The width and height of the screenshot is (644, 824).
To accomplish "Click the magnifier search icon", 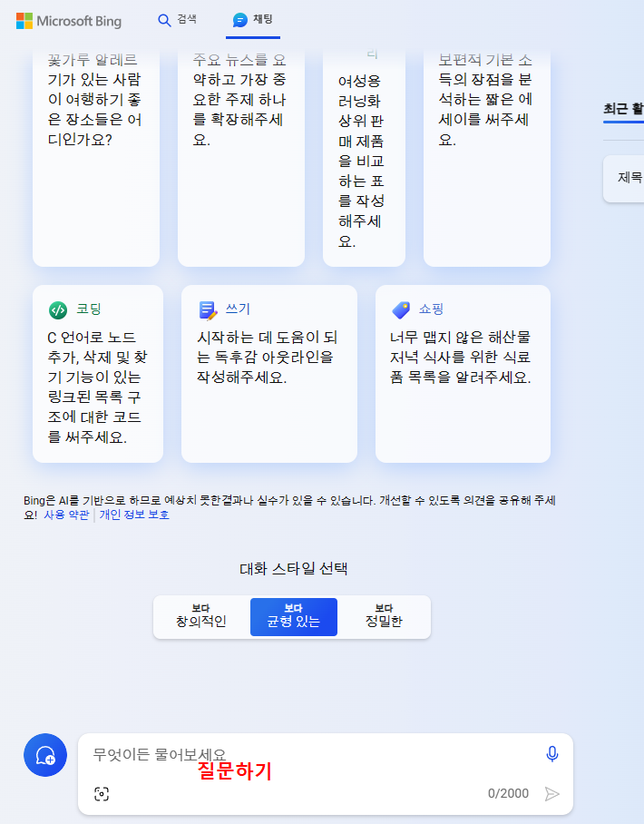I will [164, 21].
